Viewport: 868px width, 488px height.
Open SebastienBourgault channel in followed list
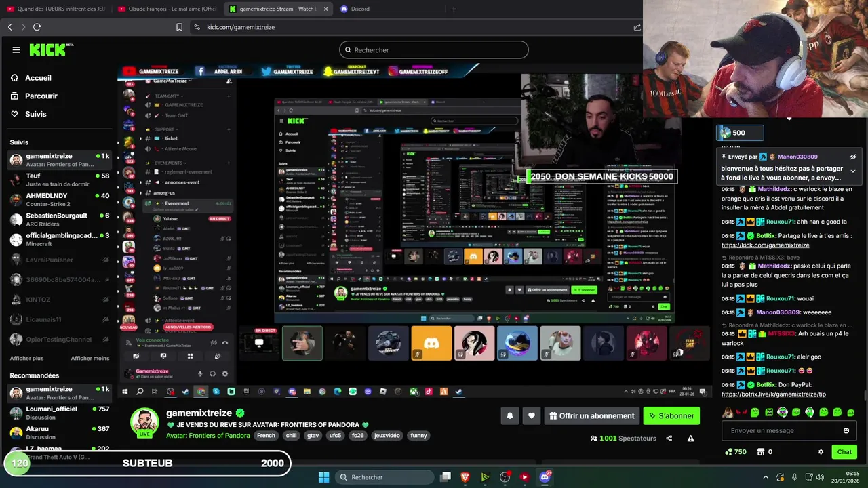(x=59, y=220)
